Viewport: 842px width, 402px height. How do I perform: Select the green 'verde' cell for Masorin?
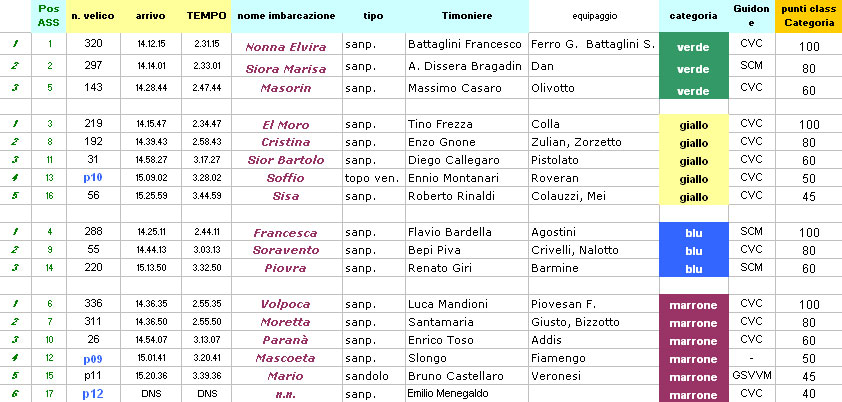(693, 89)
